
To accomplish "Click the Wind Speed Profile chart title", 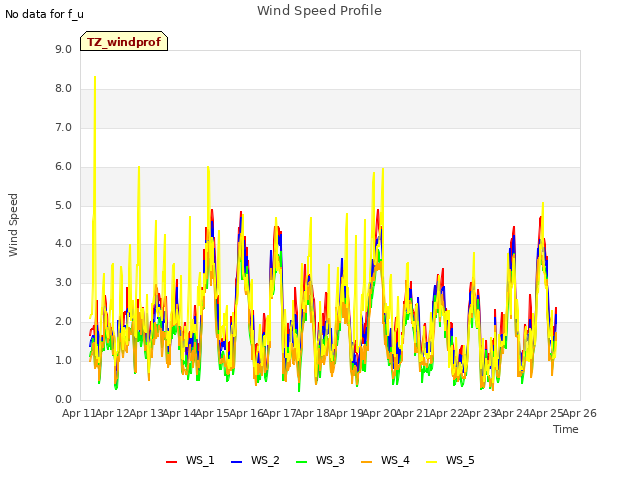I will point(319,11).
